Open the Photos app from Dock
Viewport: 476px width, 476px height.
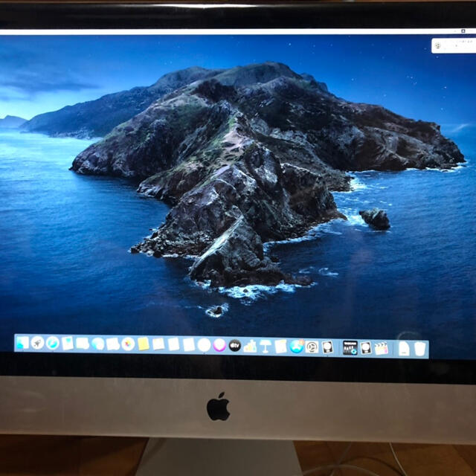pyautogui.click(x=128, y=344)
